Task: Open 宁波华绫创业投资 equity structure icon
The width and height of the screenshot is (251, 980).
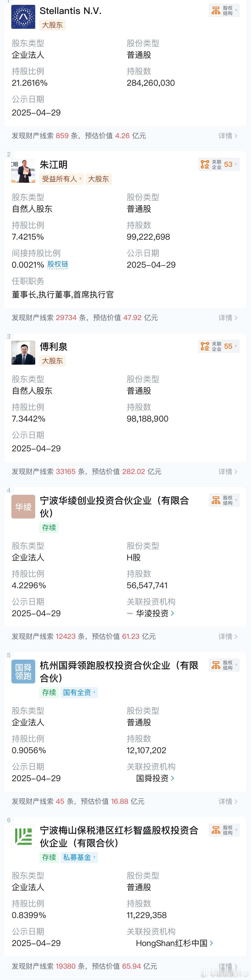Action: [224, 500]
